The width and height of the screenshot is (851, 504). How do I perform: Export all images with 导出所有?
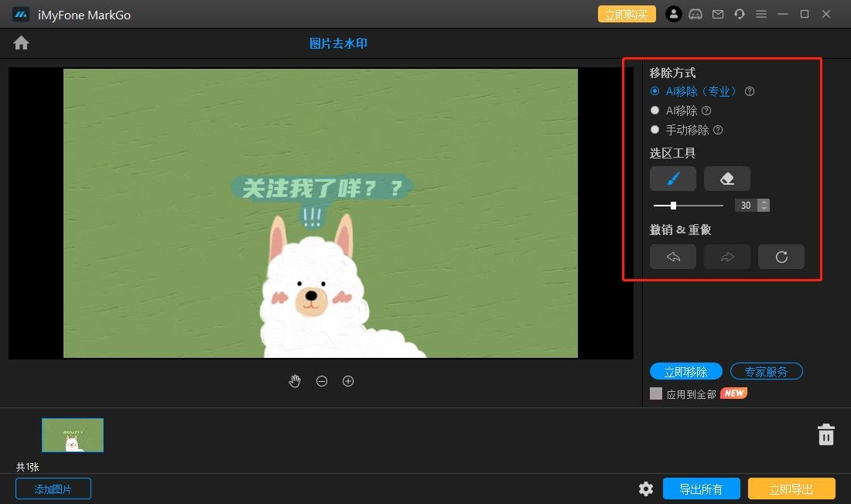point(701,489)
